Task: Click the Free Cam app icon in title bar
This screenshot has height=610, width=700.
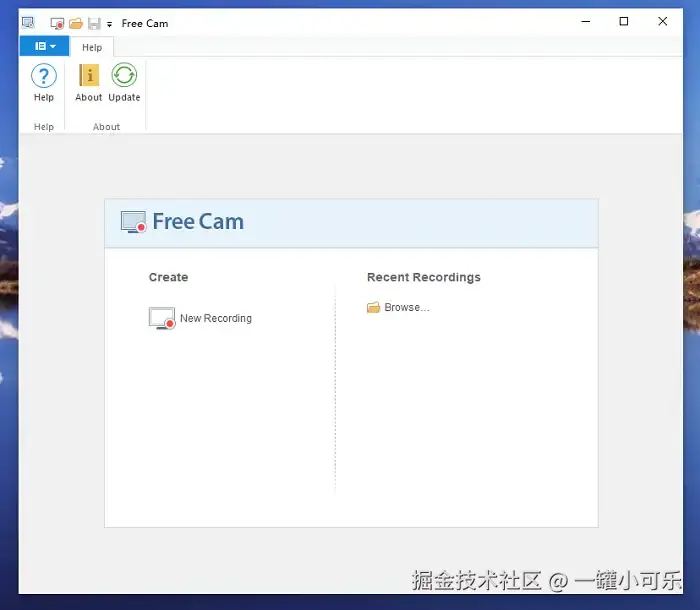Action: tap(28, 22)
